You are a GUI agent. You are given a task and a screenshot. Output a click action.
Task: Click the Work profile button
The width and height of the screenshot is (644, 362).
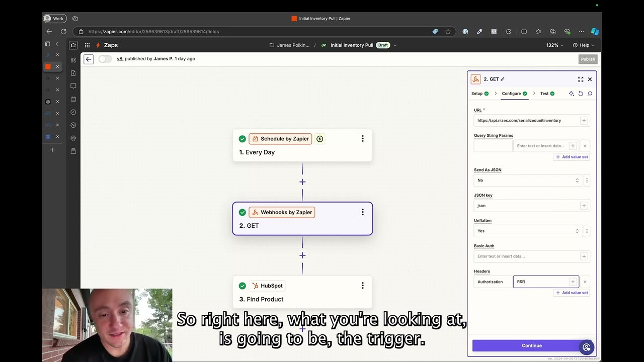(54, 19)
